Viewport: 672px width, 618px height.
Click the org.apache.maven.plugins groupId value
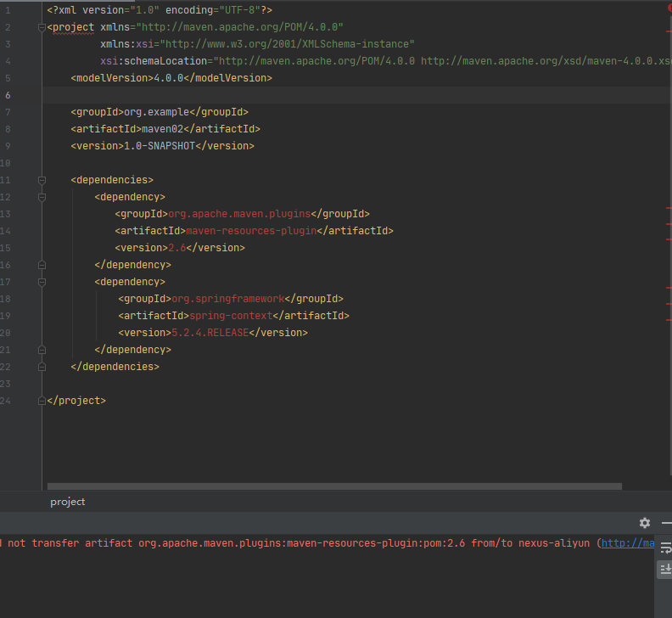click(x=239, y=214)
